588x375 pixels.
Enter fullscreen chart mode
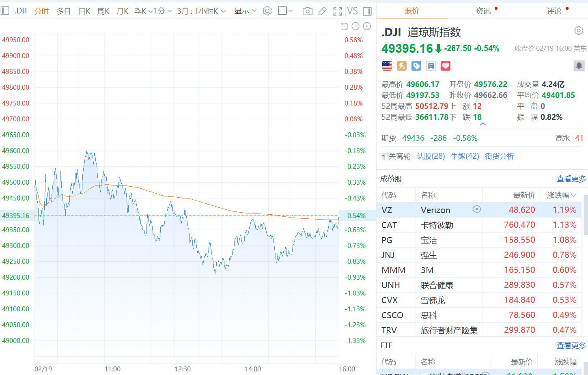coord(337,11)
